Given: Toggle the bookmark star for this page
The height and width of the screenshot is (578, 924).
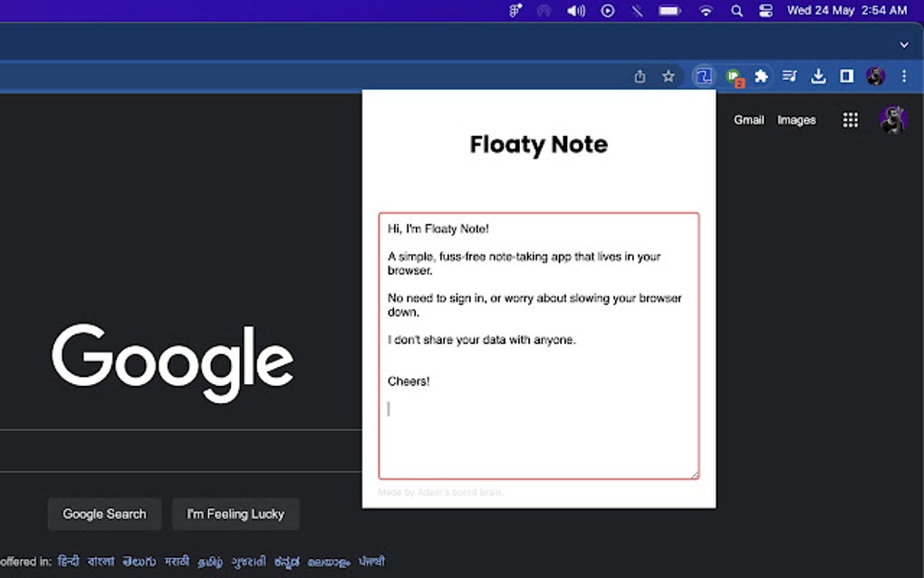Looking at the screenshot, I should [x=668, y=76].
